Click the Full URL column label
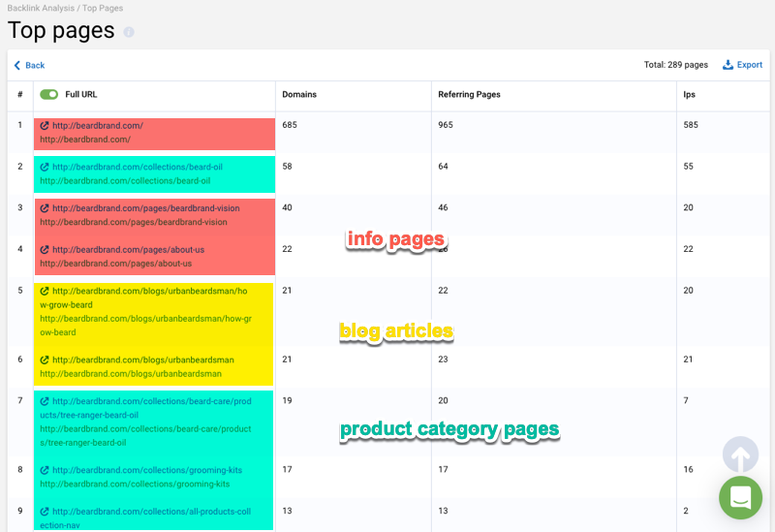The height and width of the screenshot is (532, 775). point(81,94)
